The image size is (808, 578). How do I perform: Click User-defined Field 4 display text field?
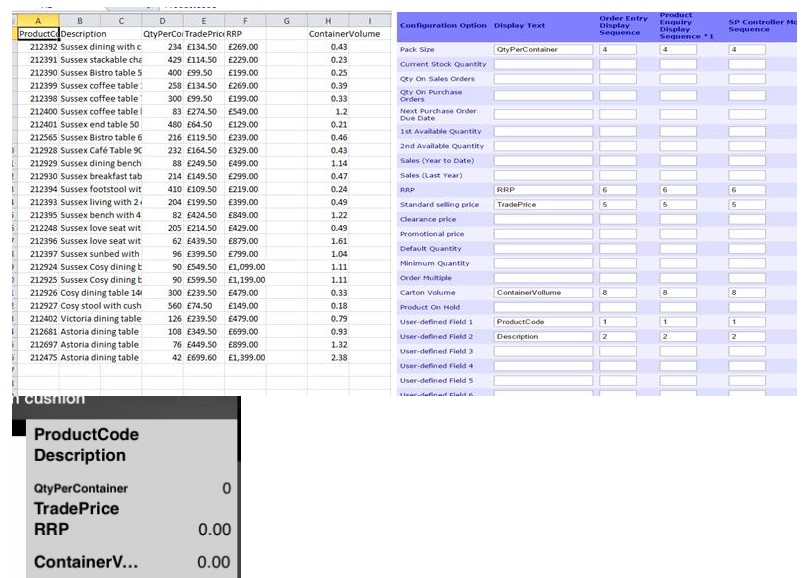pyautogui.click(x=543, y=366)
